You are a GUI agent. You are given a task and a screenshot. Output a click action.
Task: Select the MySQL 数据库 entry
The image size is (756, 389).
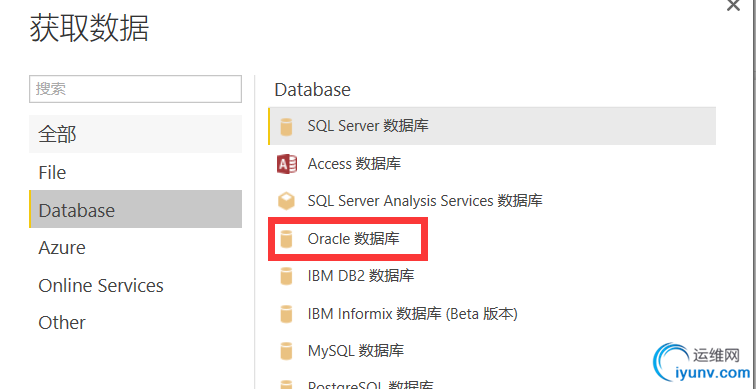492,350
